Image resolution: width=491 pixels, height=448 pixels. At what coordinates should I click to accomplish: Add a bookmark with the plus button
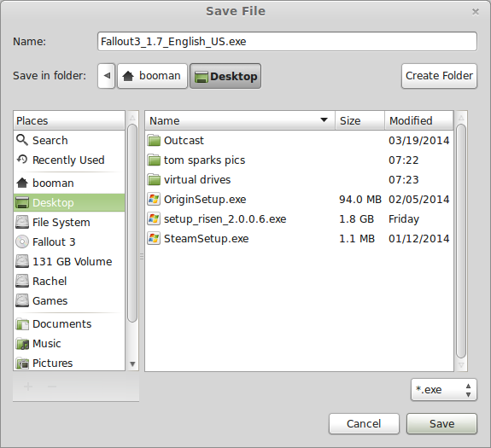[28, 387]
